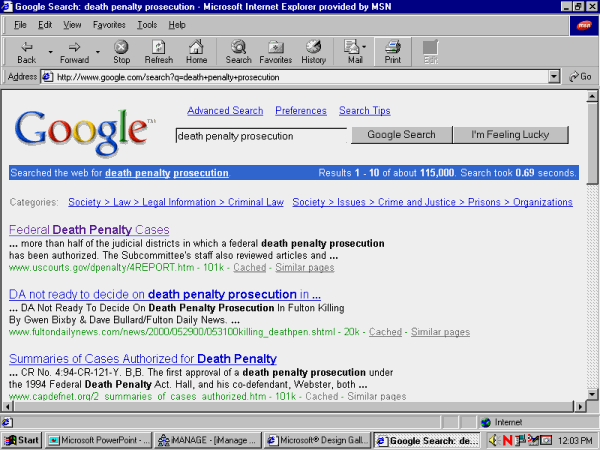Screen dimensions: 600x450
Task: Click the Stop loading button
Action: tap(121, 51)
